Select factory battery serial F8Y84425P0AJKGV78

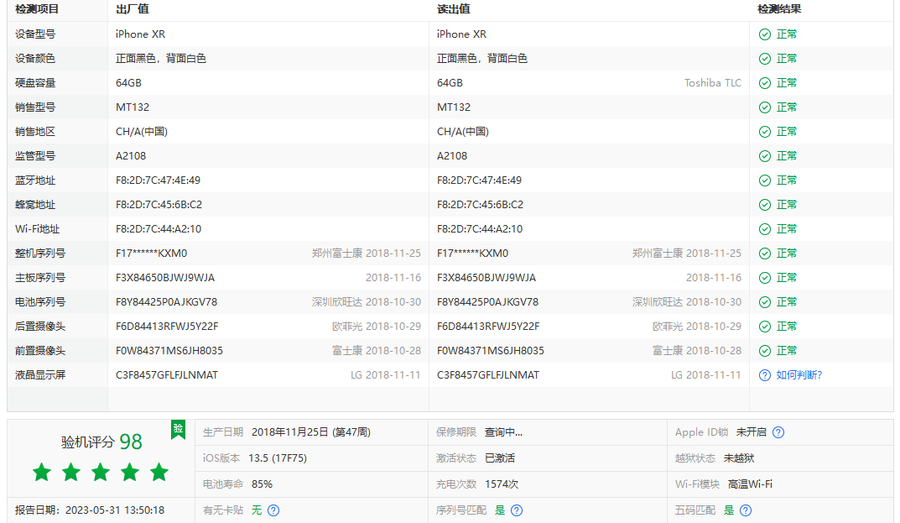(x=166, y=302)
